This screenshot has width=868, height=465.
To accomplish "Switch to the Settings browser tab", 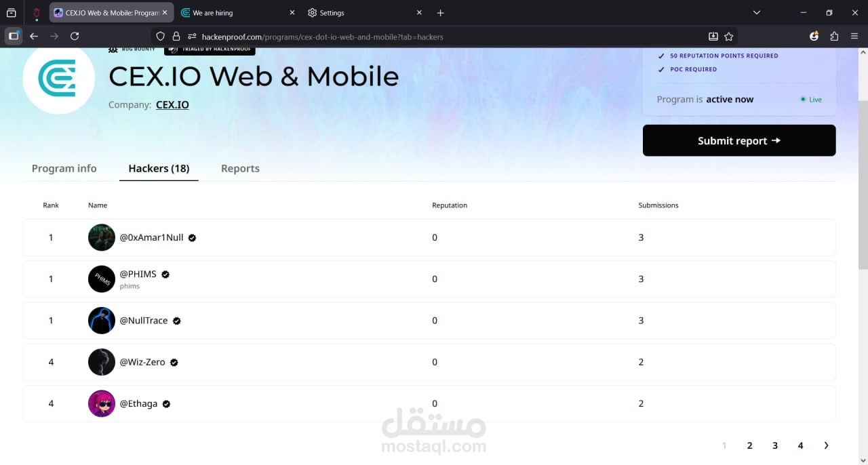I will 365,13.
